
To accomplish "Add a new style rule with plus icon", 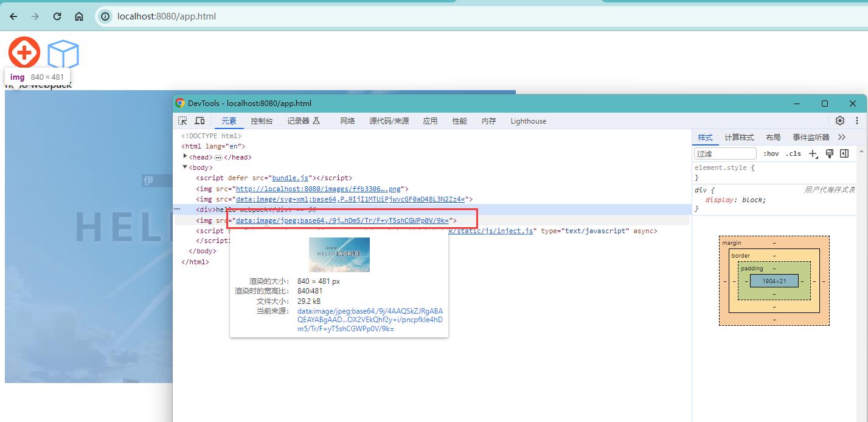I will (x=813, y=153).
